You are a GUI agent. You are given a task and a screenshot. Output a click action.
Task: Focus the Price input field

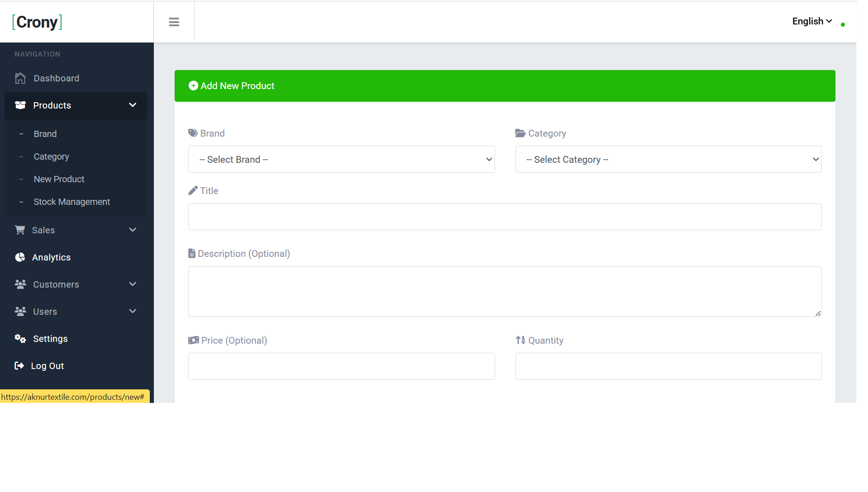342,366
